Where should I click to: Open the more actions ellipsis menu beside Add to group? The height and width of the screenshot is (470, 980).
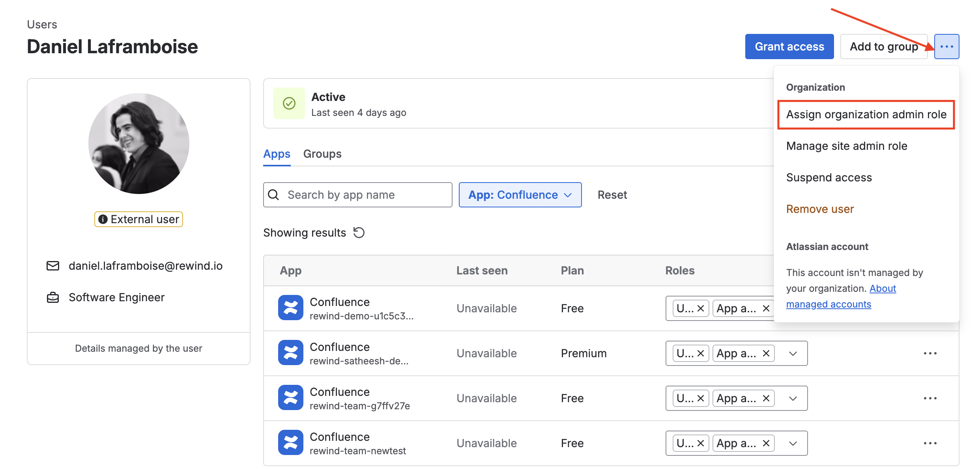point(946,47)
